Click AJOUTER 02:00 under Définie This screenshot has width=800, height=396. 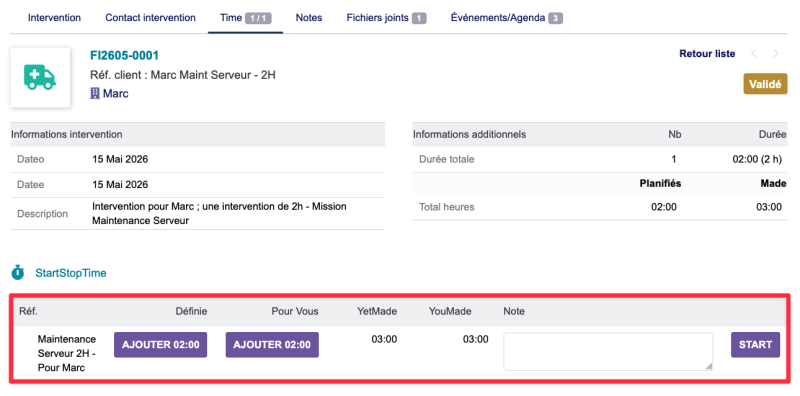tap(160, 344)
